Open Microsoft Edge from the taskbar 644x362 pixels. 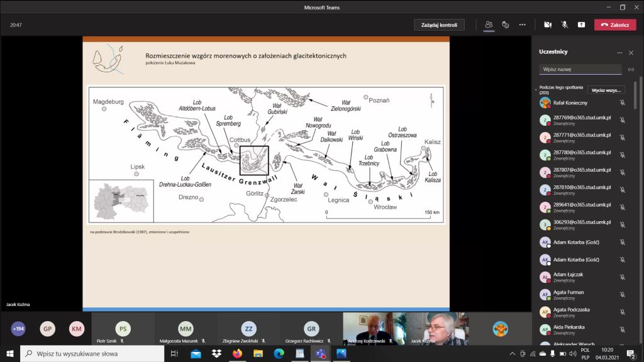pyautogui.click(x=279, y=354)
